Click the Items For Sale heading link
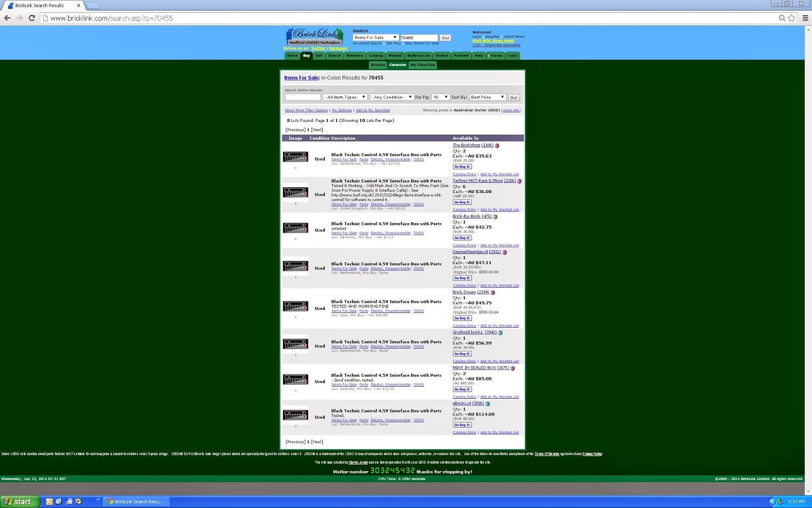Image resolution: width=812 pixels, height=508 pixels. (x=301, y=78)
